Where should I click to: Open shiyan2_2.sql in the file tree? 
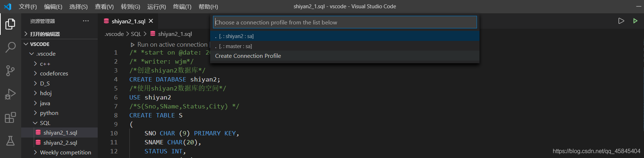(60, 143)
